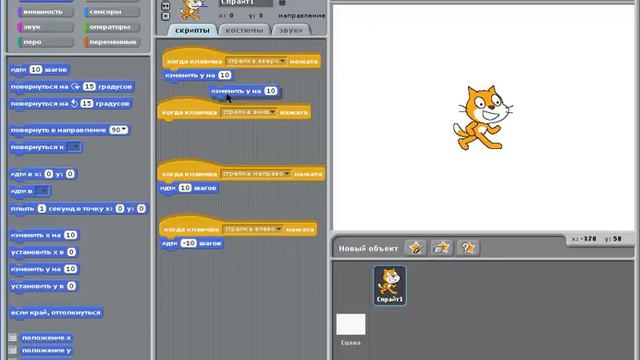Switch to the костюмы tab
Viewport: 640px width, 360px height.
(244, 30)
